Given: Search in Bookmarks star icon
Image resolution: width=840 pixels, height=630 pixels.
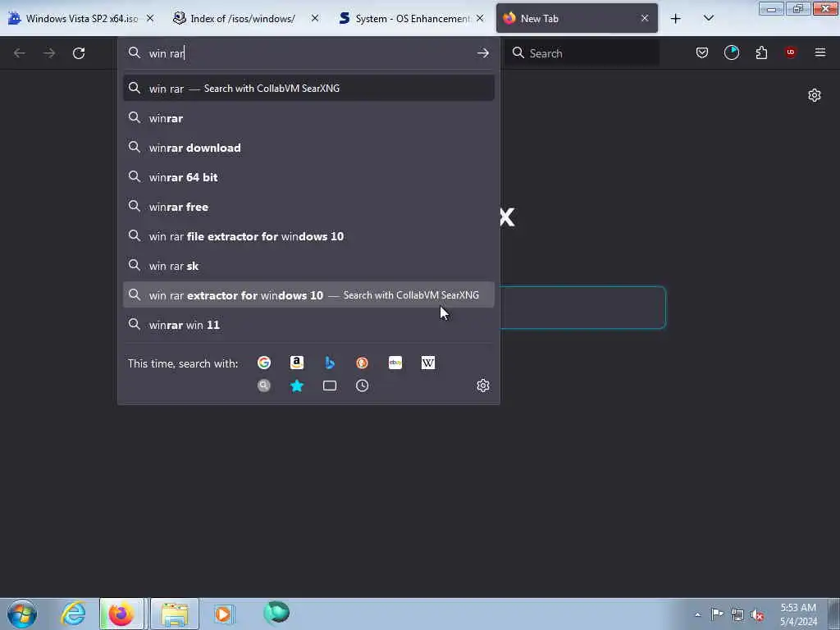Looking at the screenshot, I should (297, 386).
